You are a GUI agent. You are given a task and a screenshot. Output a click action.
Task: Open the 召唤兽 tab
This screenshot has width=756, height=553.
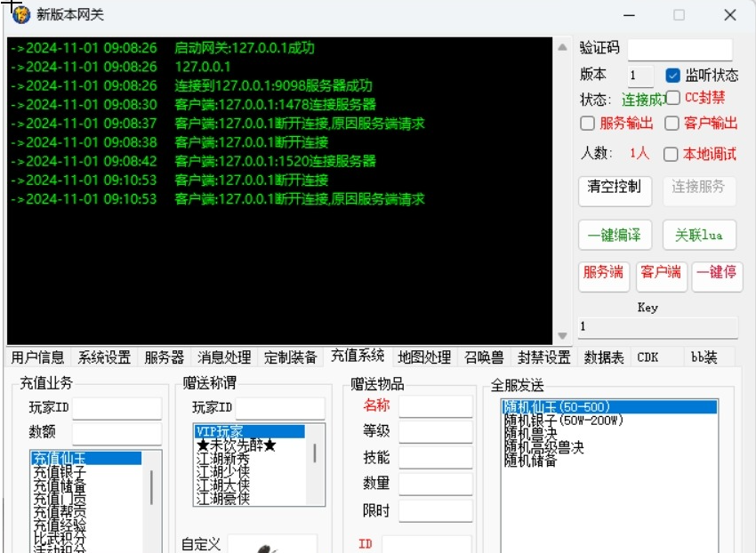tap(484, 357)
